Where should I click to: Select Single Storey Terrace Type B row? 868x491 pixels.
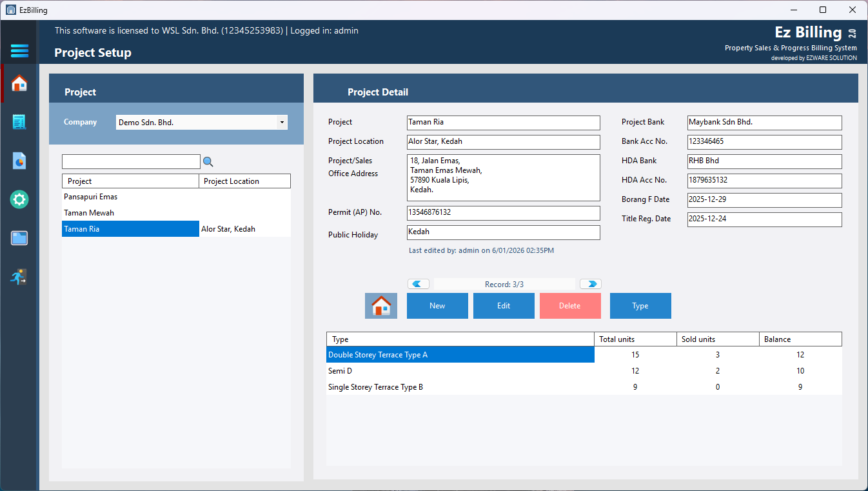[x=584, y=387]
